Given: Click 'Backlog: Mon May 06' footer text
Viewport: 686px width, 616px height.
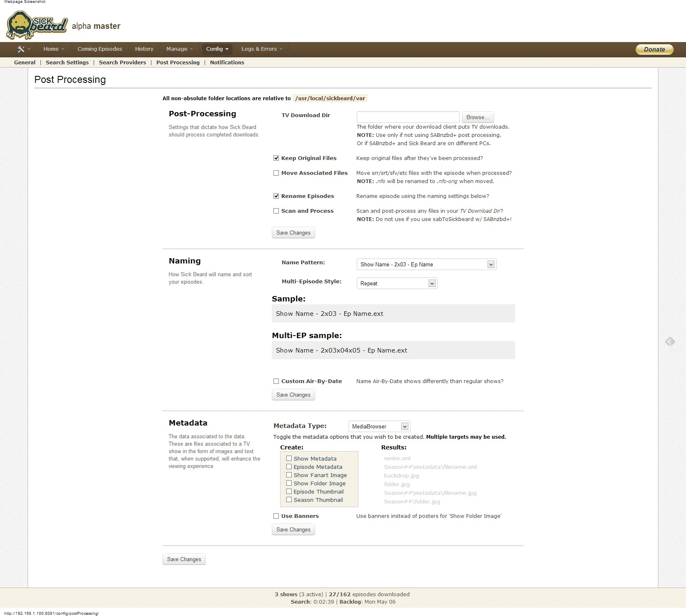Looking at the screenshot, I should 368,602.
